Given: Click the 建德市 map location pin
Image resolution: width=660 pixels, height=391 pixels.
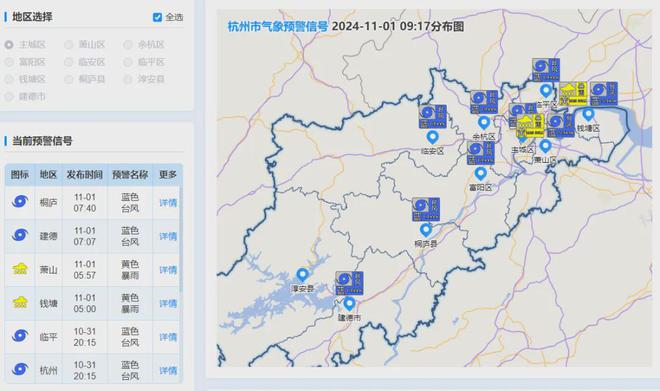Looking at the screenshot, I should [349, 303].
